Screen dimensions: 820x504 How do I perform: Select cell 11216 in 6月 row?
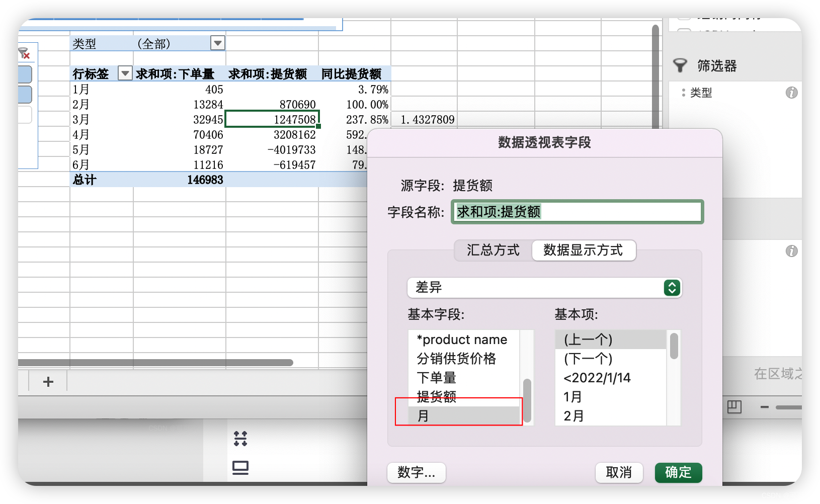[180, 165]
